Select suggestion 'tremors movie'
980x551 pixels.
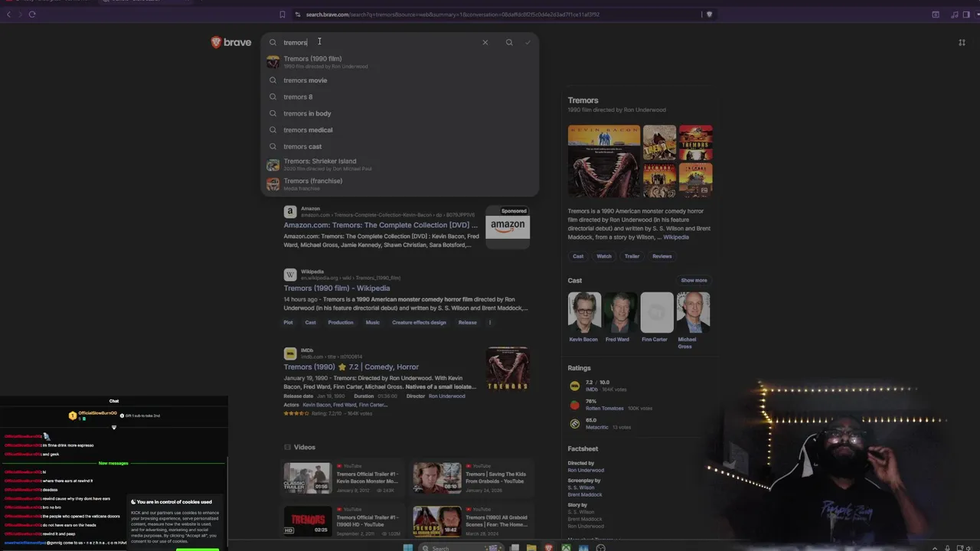point(400,80)
